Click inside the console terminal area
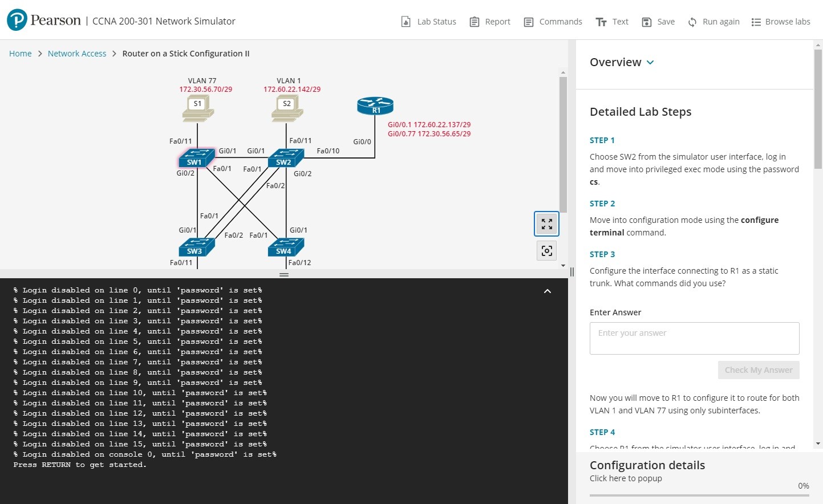This screenshot has width=823, height=504. pos(283,391)
